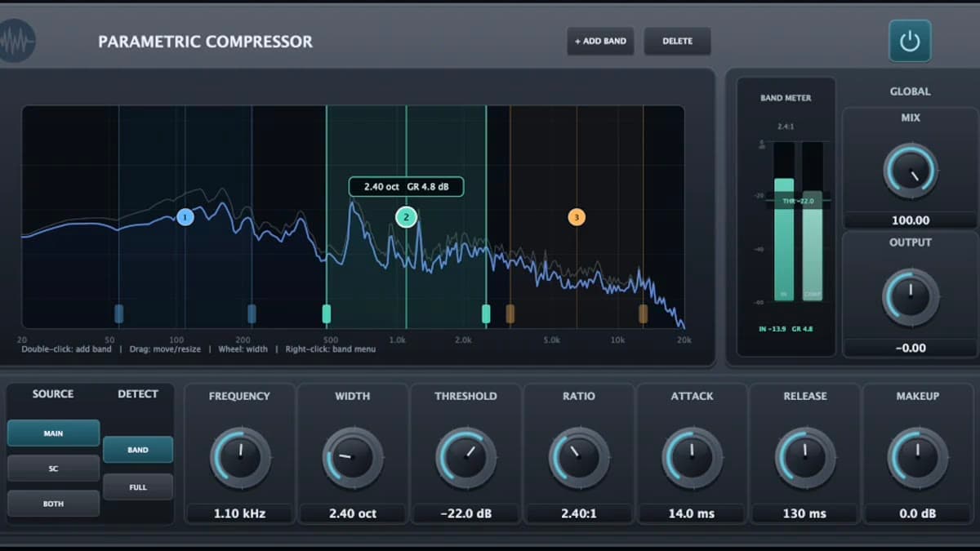Click the Makeup gain knob
This screenshot has height=551, width=980.
click(918, 458)
